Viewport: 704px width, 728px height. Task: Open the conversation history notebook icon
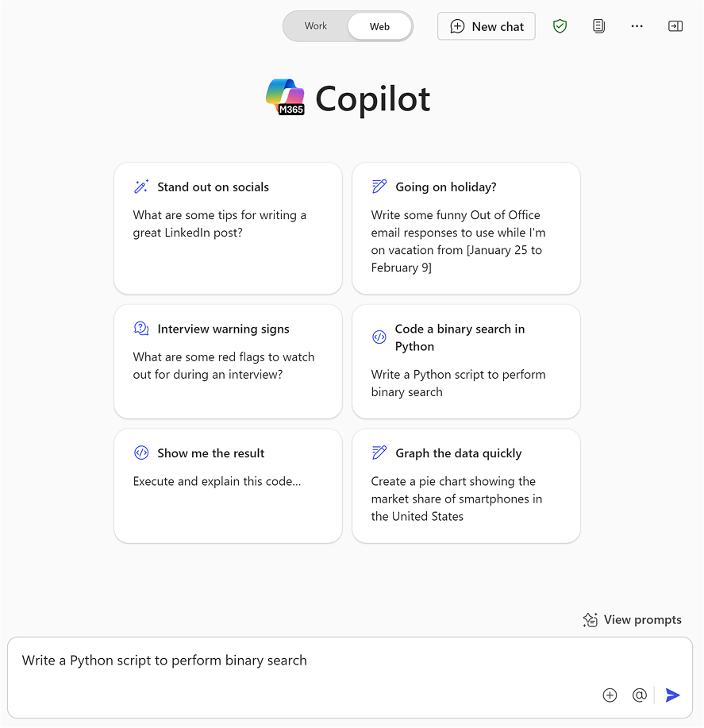pyautogui.click(x=598, y=26)
